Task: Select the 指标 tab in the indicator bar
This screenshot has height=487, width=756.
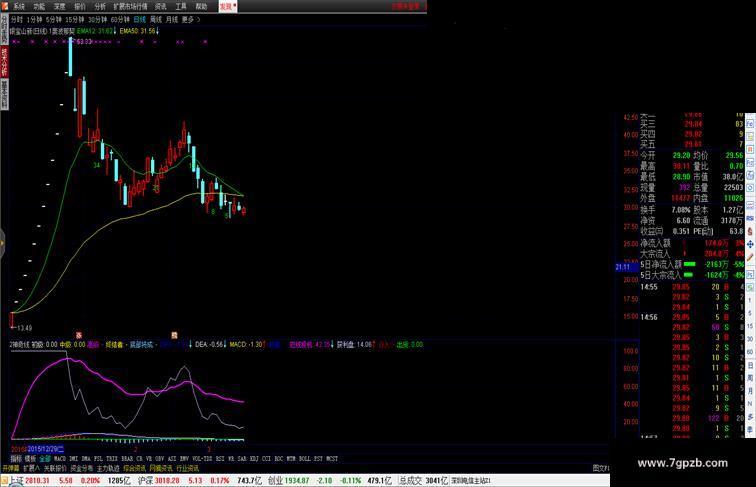Action: [x=16, y=459]
